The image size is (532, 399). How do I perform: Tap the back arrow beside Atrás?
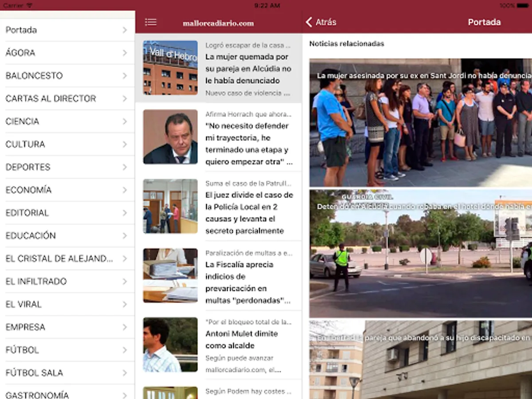309,22
